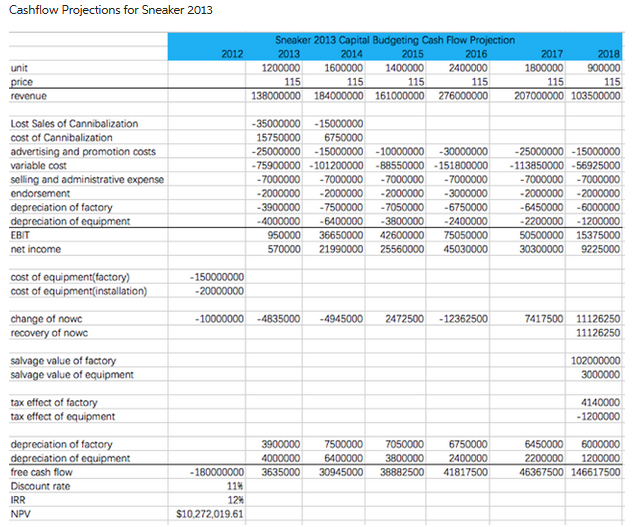Select free cash flow -180000000

point(217,472)
